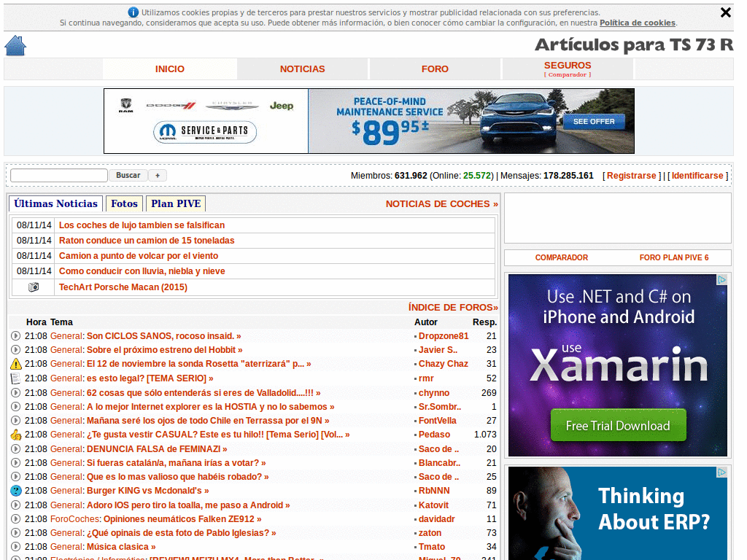The height and width of the screenshot is (560, 747).
Task: Open 'TechArt Porsche Macan (2015)' photo link
Action: [x=123, y=287]
